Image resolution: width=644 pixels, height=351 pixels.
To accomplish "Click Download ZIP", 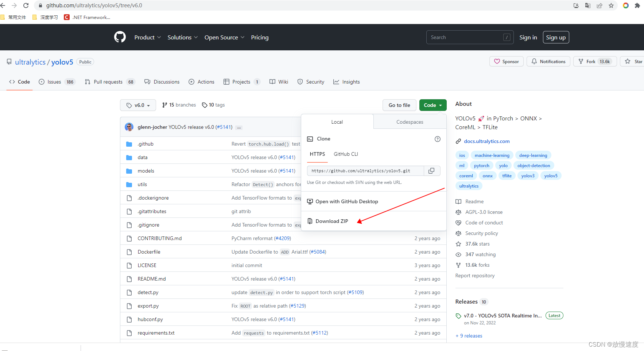I will point(332,221).
